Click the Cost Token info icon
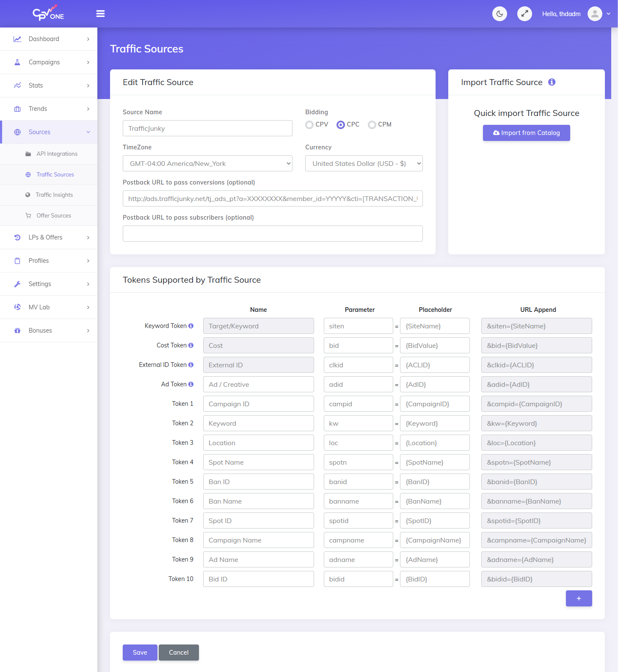This screenshot has width=618, height=672. (191, 345)
